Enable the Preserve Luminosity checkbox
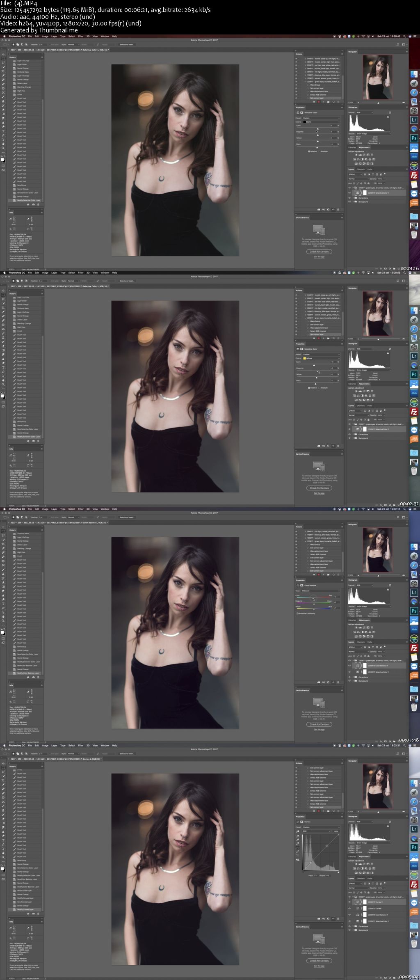This screenshot has height=980, width=420. (297, 614)
